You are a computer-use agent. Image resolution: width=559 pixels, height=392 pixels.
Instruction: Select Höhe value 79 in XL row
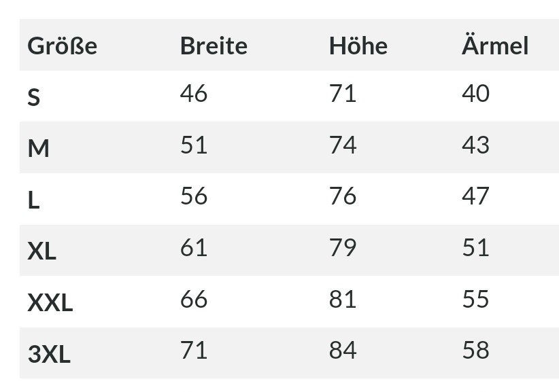[x=343, y=247]
